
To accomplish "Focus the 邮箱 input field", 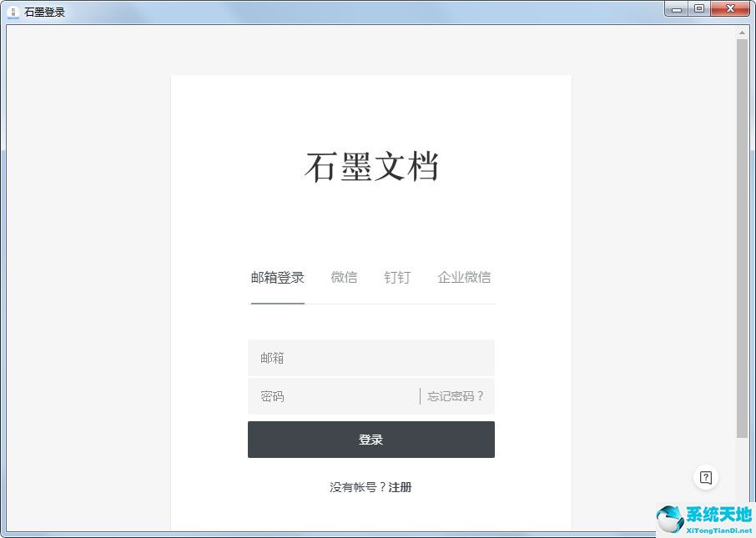I will pos(370,358).
